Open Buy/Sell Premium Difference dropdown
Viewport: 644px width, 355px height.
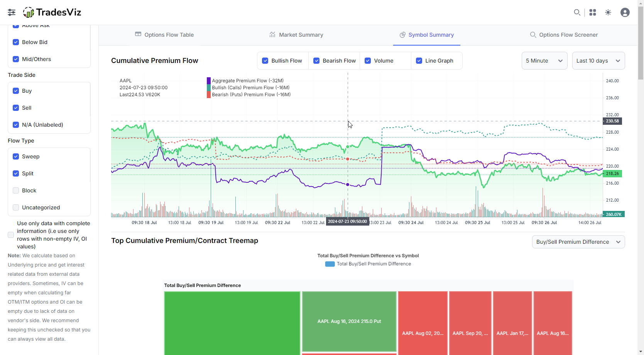click(578, 242)
